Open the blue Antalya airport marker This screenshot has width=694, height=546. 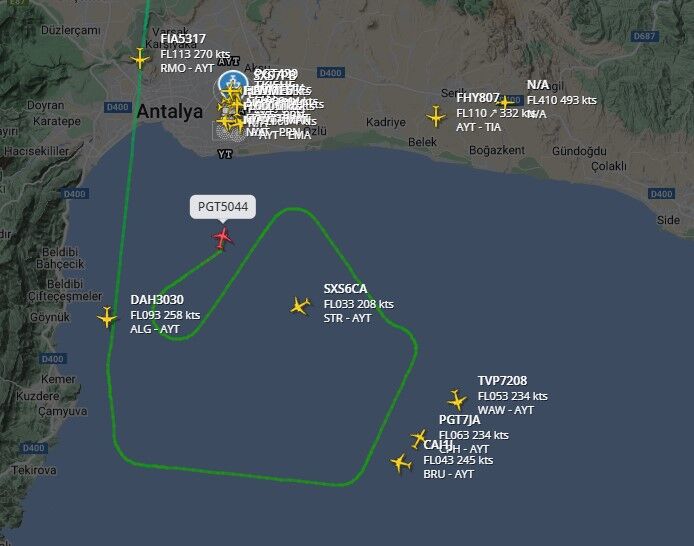pos(233,84)
